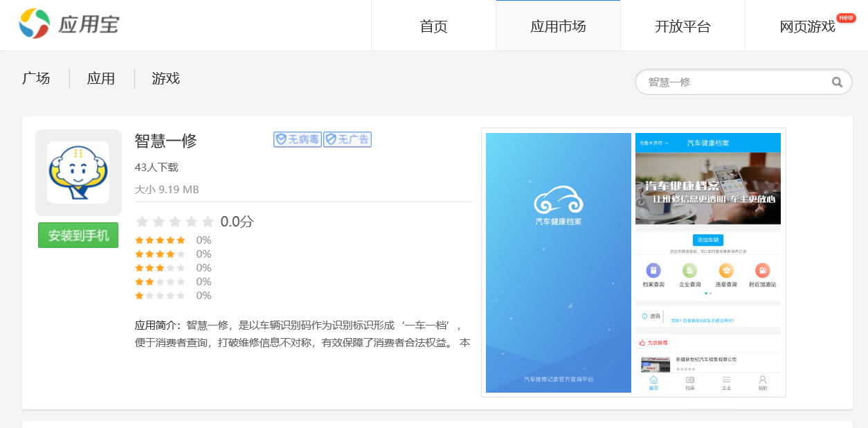
Task: Click the 智慧一修 app icon
Action: (78, 172)
